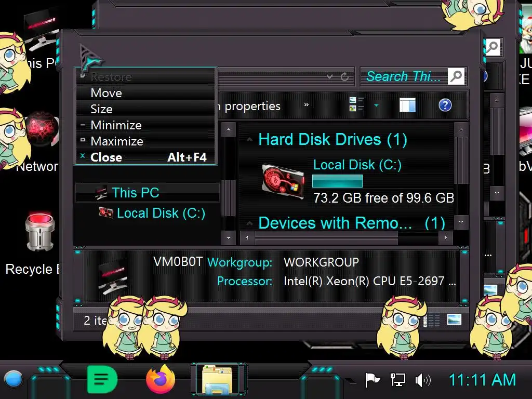Toggle the preview pane button
This screenshot has width=532, height=399.
click(x=407, y=105)
